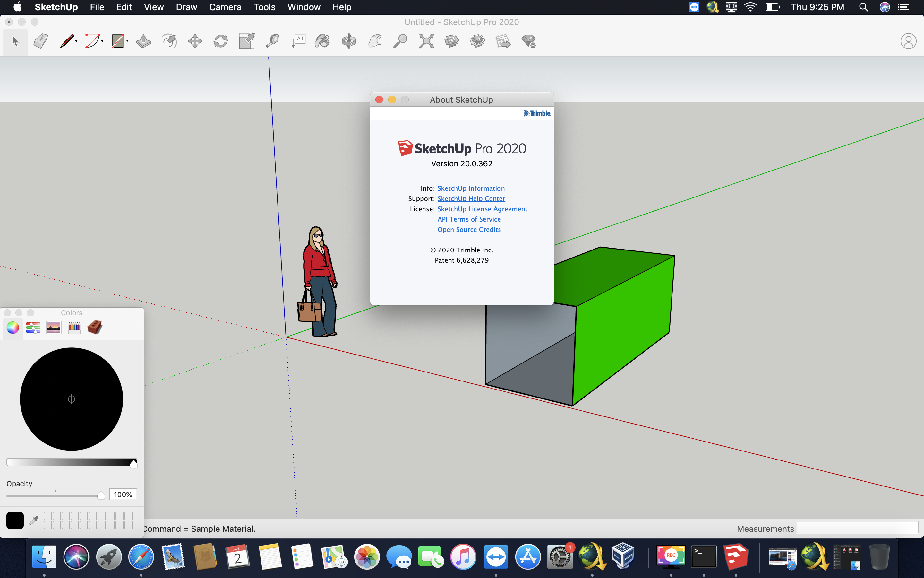
Task: Close the About SketchUp dialog
Action: [x=379, y=100]
